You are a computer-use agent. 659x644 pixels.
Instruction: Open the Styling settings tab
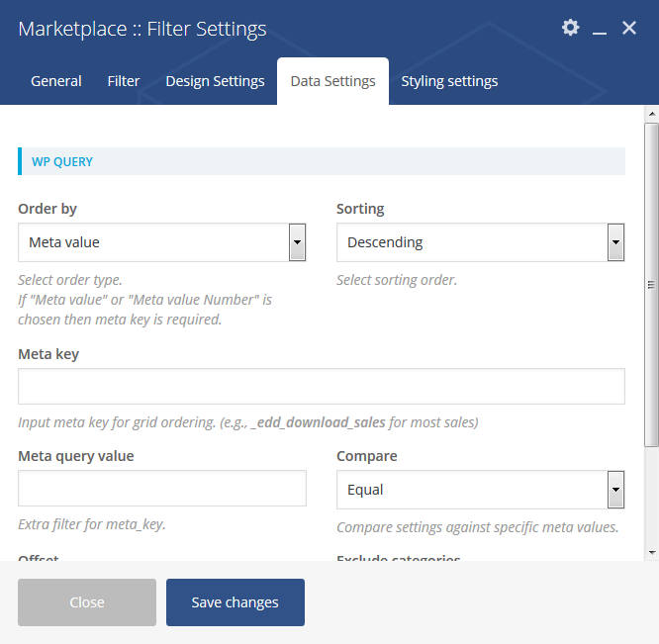tap(449, 81)
